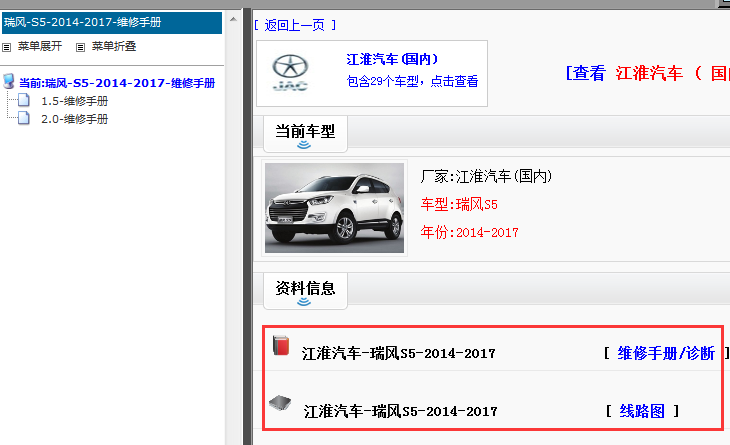Select the 资料信息 tab
The width and height of the screenshot is (730, 445).
pos(305,291)
